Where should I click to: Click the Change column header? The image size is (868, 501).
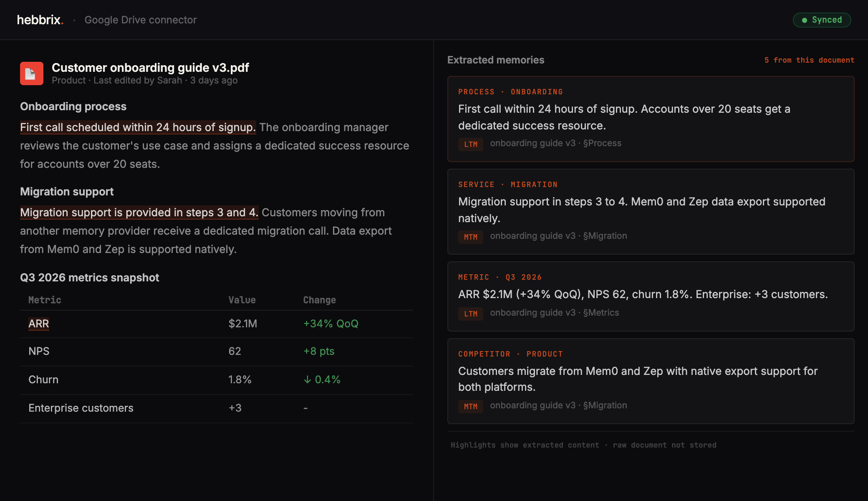[x=319, y=300]
